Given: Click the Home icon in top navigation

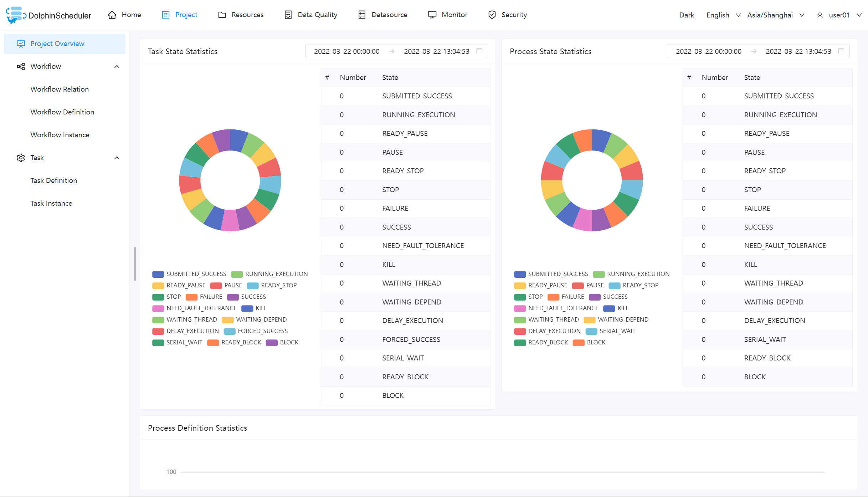Looking at the screenshot, I should click(x=112, y=15).
